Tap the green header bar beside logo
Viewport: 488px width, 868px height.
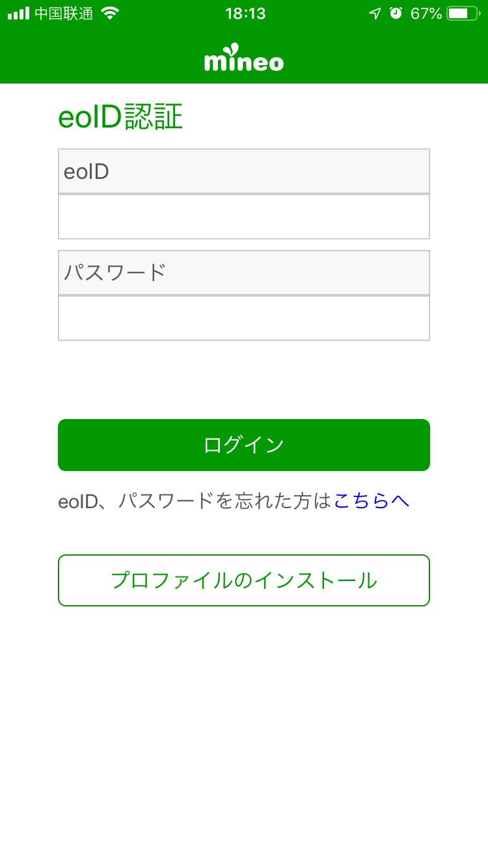[390, 60]
